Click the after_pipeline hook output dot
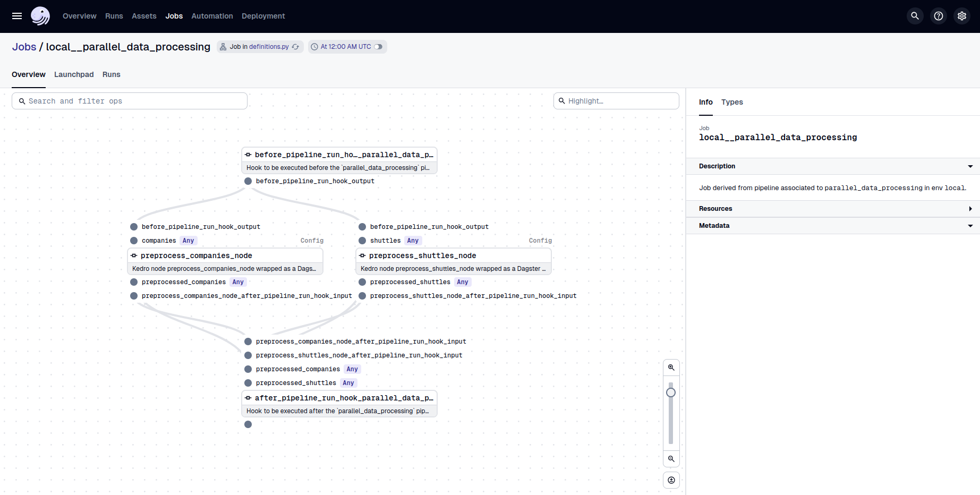Screen dimensions: 980x495 [248, 424]
